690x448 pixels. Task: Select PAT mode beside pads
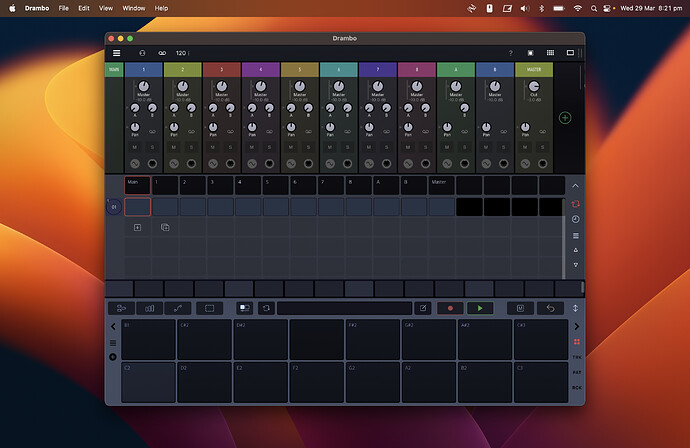pos(576,372)
